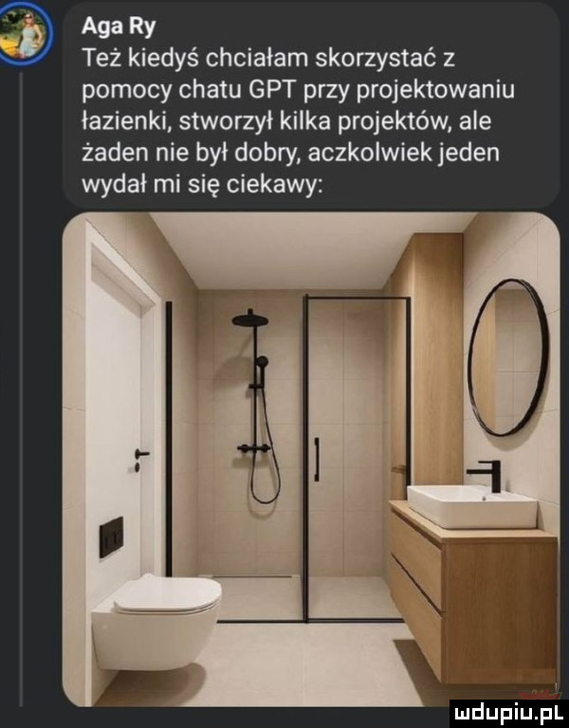Click the handheld shower sprayer

tap(261, 366)
